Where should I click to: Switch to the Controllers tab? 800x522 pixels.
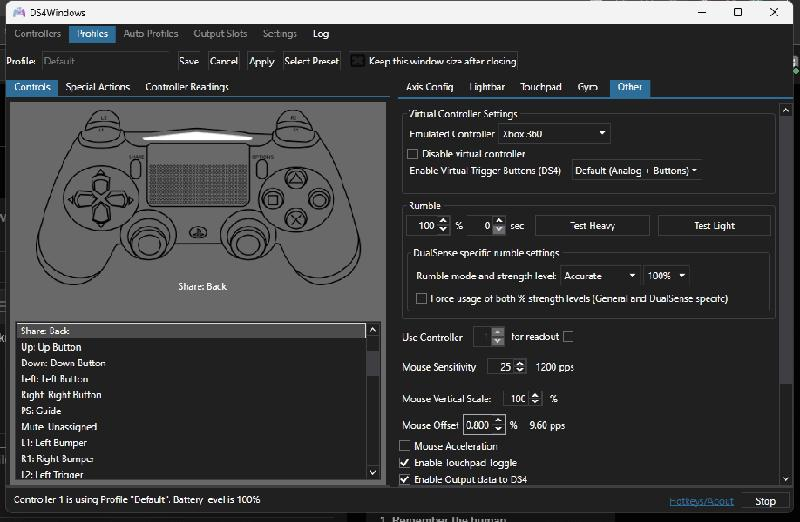point(37,34)
